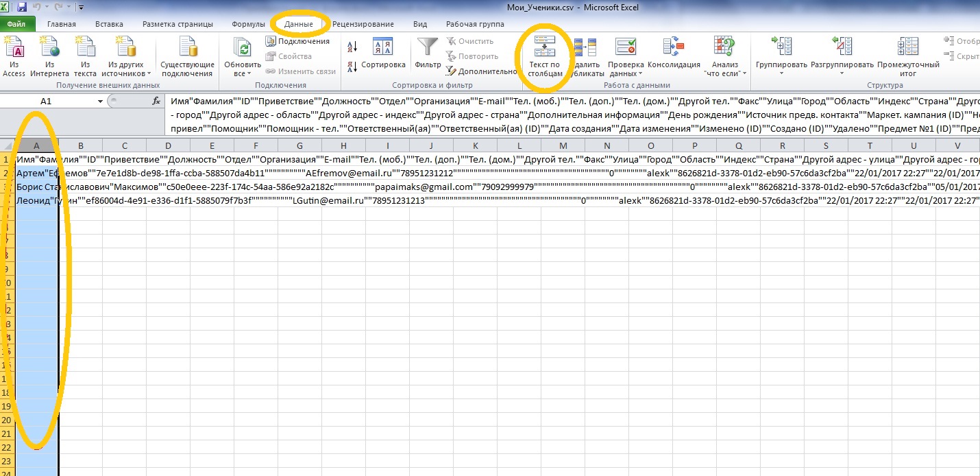Click sort ascending A to Я icon
The height and width of the screenshot is (476, 980).
[x=353, y=47]
